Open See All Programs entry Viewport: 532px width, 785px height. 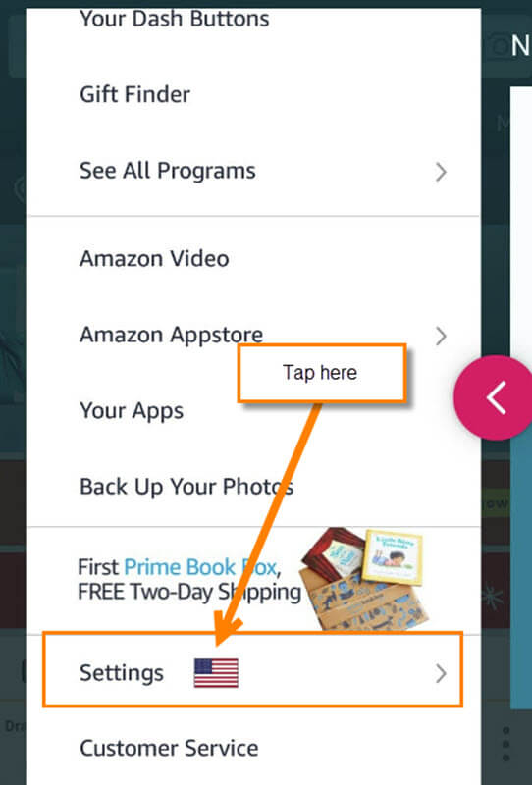click(167, 171)
